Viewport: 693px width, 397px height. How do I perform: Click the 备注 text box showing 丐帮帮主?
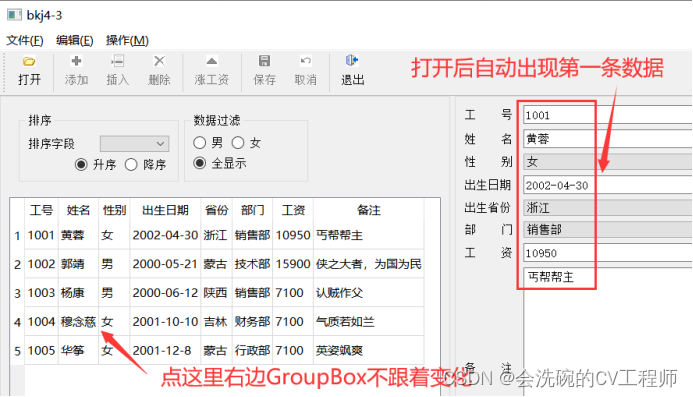coord(608,332)
